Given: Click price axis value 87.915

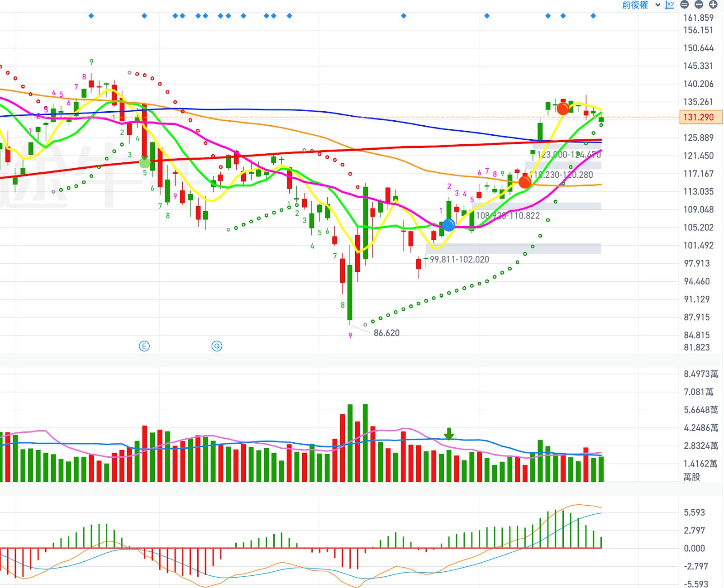Looking at the screenshot, I should pos(697,317).
